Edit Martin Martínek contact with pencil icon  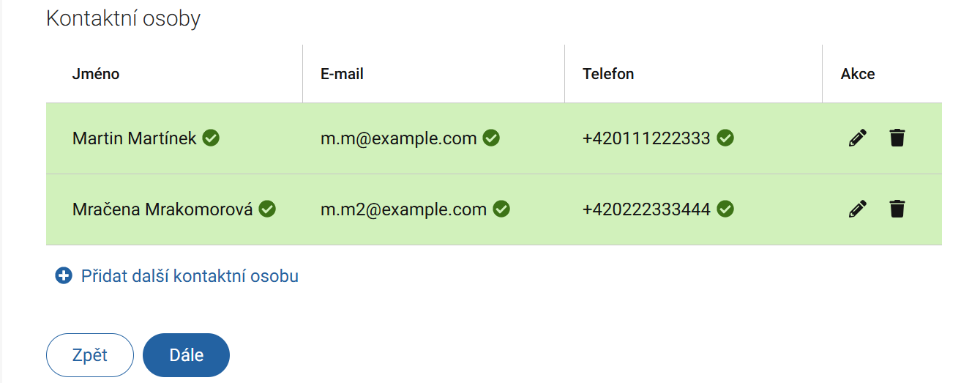point(857,138)
